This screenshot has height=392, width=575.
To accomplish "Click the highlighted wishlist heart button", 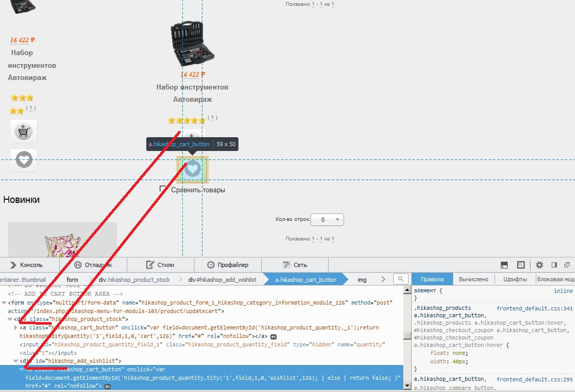I will coord(192,170).
